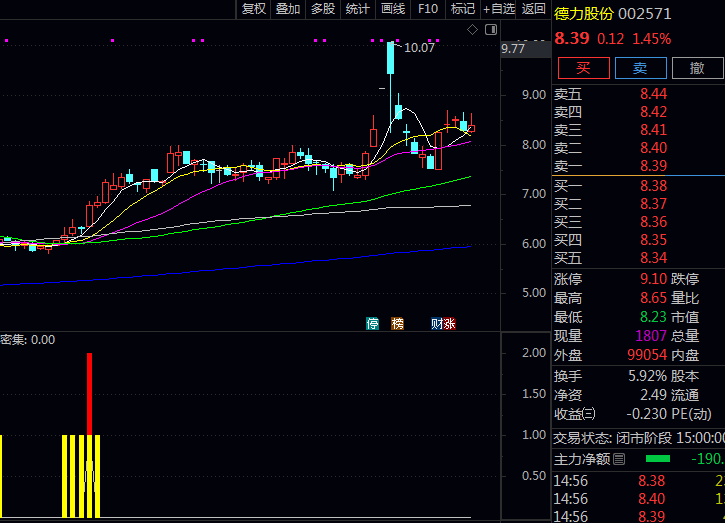Click the 涨 marker icon

click(x=449, y=324)
